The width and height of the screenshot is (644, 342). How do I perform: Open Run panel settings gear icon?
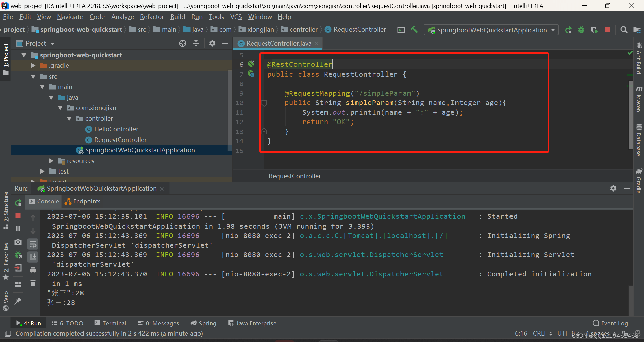tap(613, 188)
